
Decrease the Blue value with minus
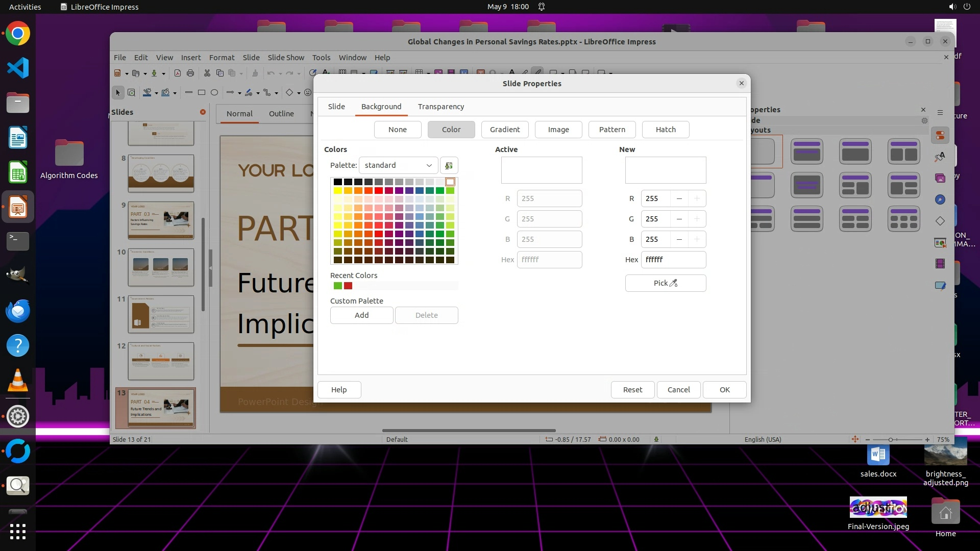tap(679, 239)
